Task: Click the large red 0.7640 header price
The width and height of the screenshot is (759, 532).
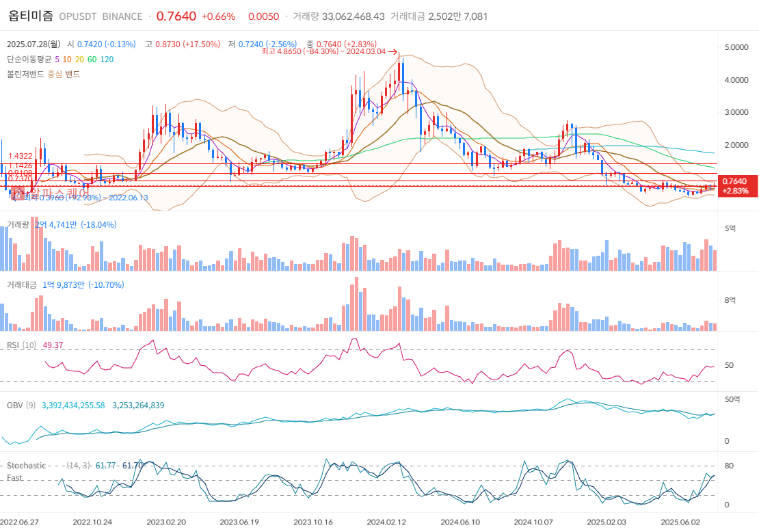Action: 176,16
